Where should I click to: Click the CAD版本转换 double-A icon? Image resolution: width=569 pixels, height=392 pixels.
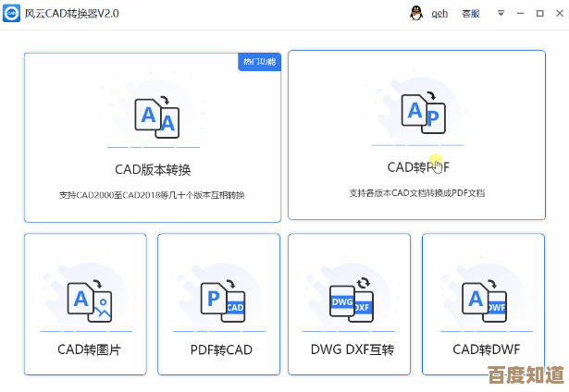point(155,116)
